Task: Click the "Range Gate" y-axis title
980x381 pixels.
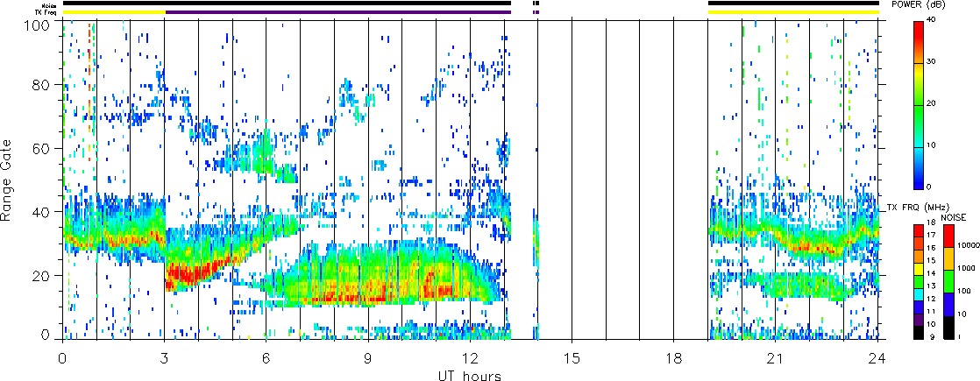Action: point(6,180)
